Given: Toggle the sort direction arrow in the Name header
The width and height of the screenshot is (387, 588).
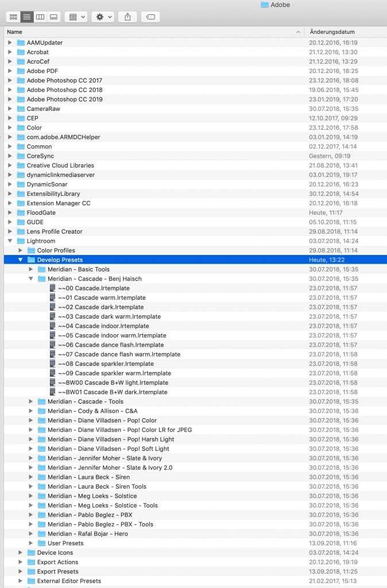Looking at the screenshot, I should coord(298,32).
